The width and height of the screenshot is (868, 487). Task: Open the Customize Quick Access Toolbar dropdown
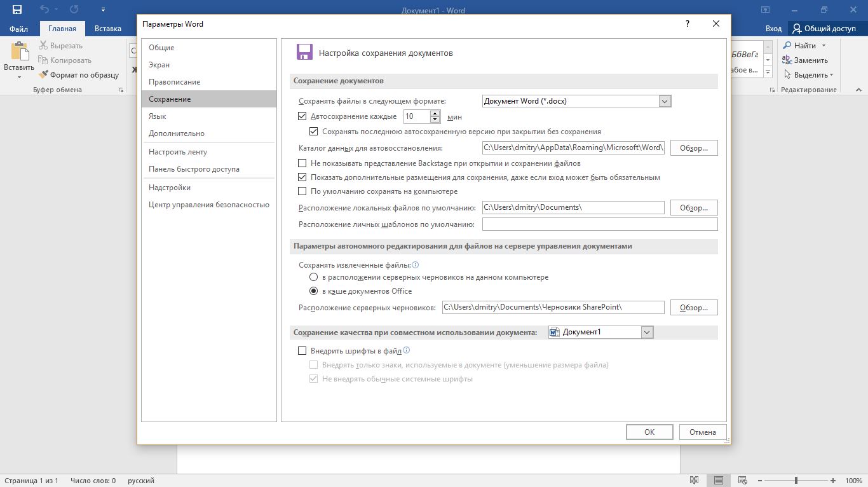104,10
